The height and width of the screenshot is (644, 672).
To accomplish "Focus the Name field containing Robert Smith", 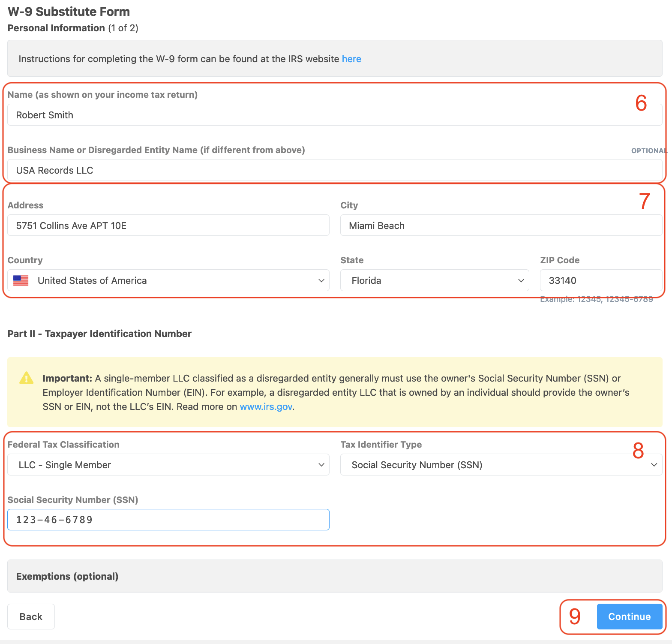I will pos(334,115).
